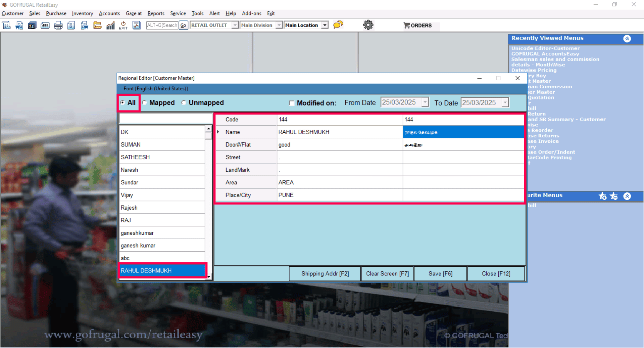Open the Inventory menu
Image resolution: width=644 pixels, height=348 pixels.
(82, 13)
